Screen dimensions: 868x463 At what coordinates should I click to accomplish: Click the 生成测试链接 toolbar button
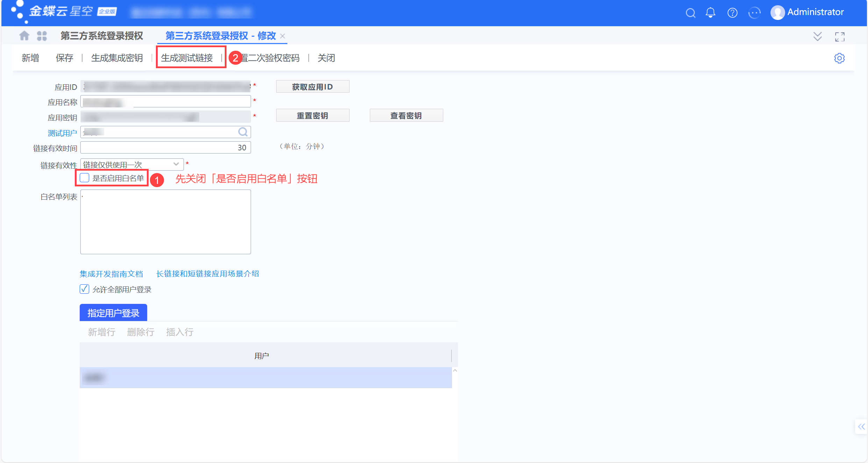pos(187,58)
